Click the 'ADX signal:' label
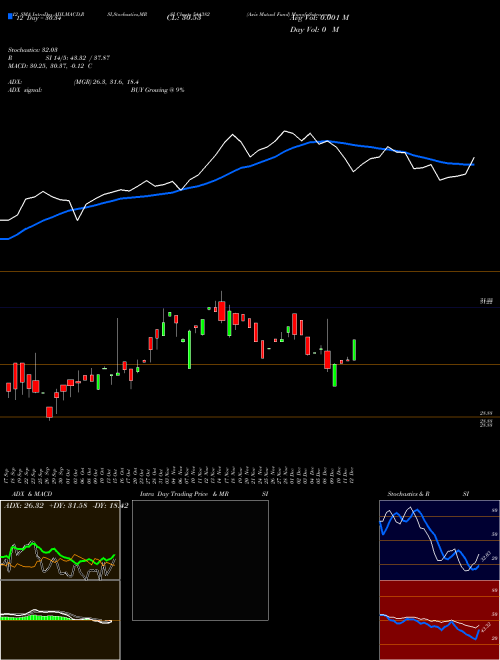Image resolution: width=500 pixels, height=660 pixels. point(24,90)
